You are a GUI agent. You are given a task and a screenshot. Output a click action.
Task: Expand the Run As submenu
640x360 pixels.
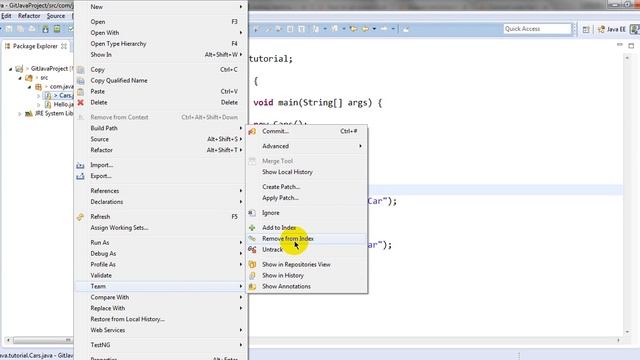click(161, 243)
